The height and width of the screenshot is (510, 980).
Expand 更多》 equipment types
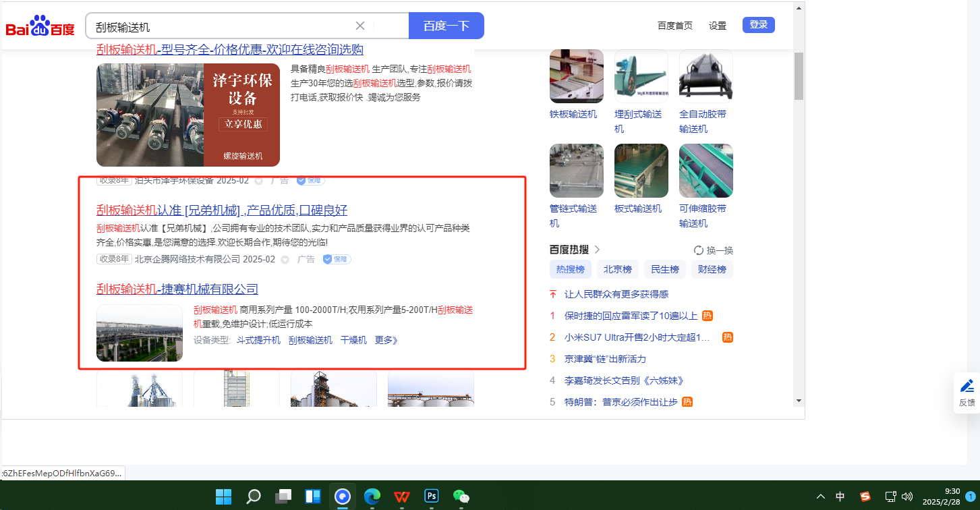pyautogui.click(x=386, y=340)
